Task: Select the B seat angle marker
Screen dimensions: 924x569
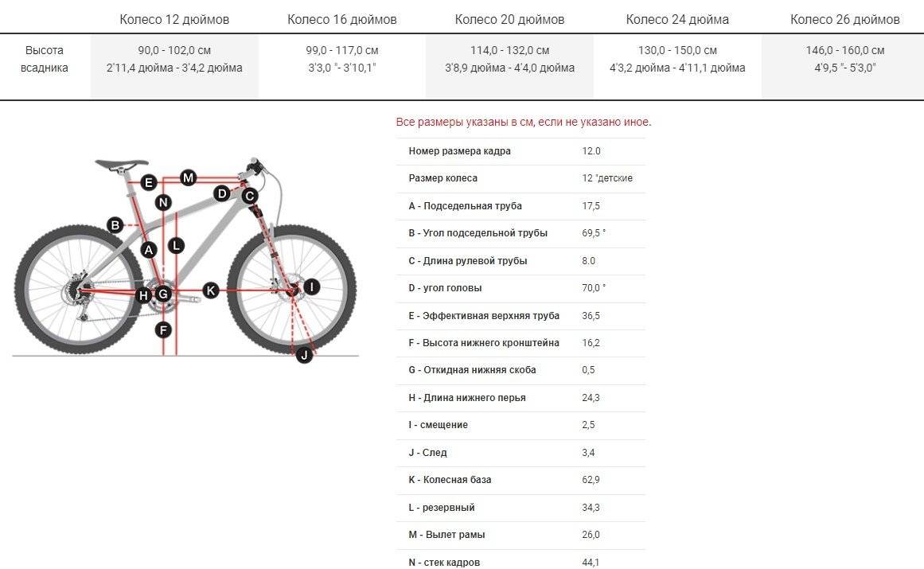Action: point(115,225)
